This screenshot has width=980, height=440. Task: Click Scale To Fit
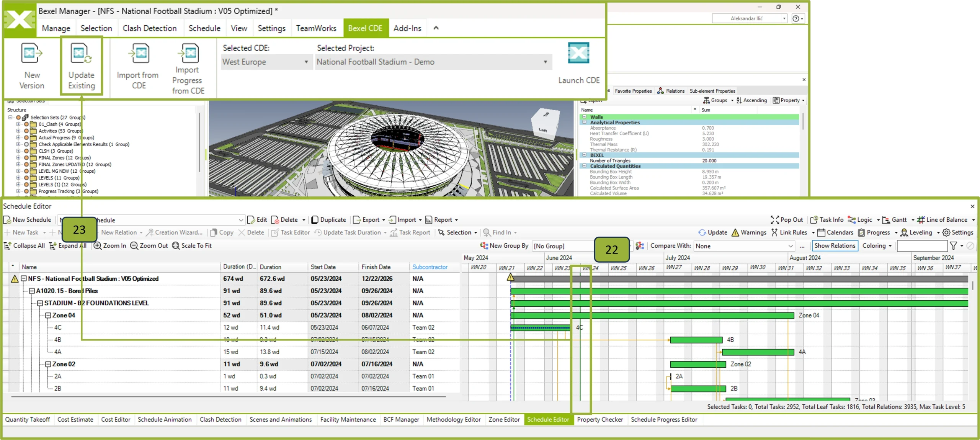[x=192, y=246]
